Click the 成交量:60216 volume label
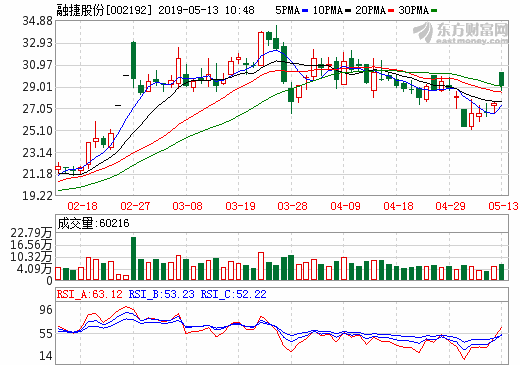Viewport: 520px width, 365px height. [93, 223]
